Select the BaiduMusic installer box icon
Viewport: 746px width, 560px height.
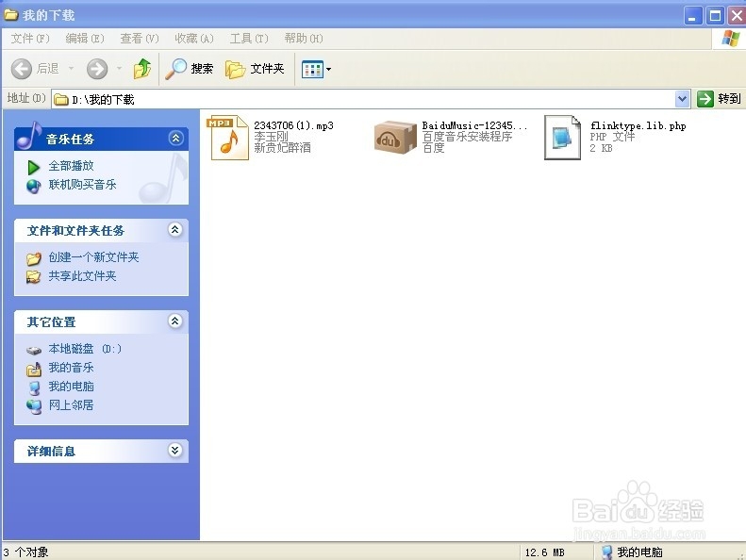point(395,138)
